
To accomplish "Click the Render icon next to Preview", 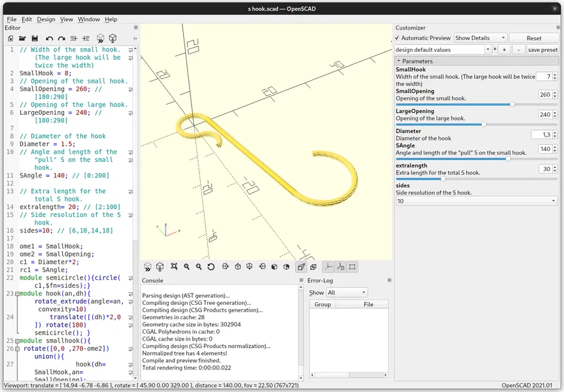I will point(113,38).
